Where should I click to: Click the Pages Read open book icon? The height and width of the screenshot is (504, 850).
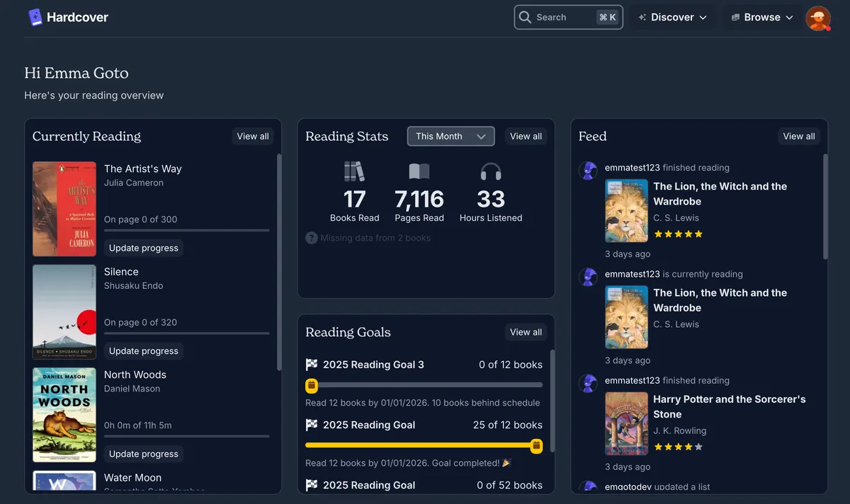point(419,171)
